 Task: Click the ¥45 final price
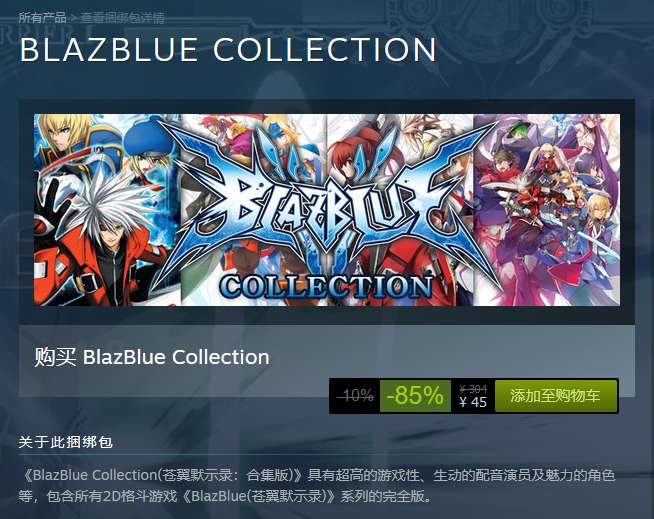(473, 402)
